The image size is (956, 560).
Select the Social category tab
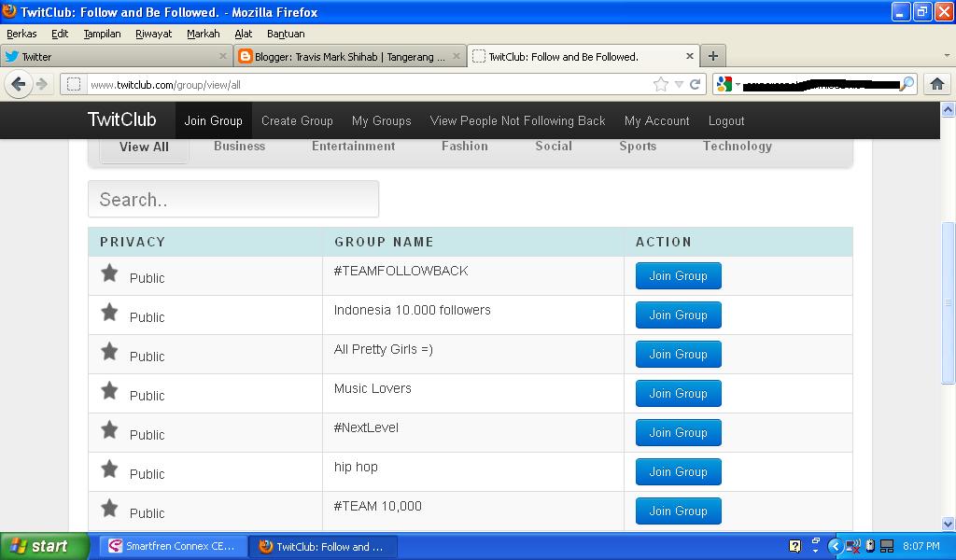click(x=554, y=147)
